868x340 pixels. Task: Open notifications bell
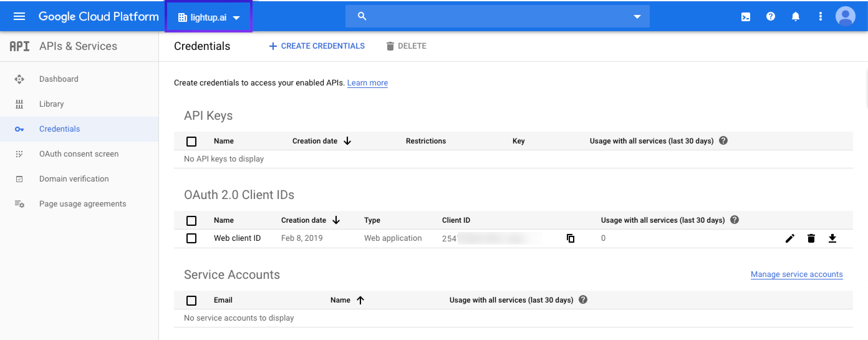click(795, 17)
